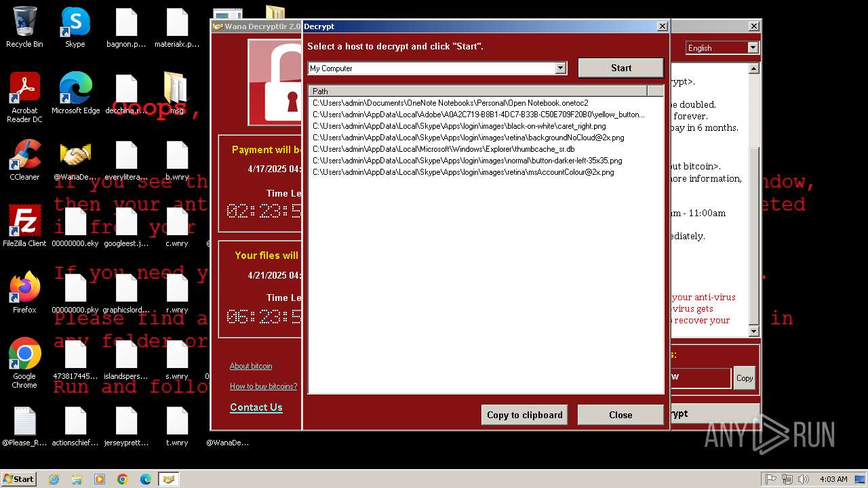
Task: Click the Close button in Decrypt dialog
Action: 620,415
